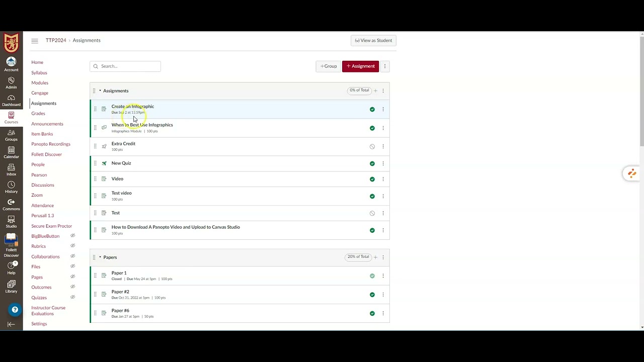Open the Courses navigation icon
The height and width of the screenshot is (362, 644).
point(11,118)
